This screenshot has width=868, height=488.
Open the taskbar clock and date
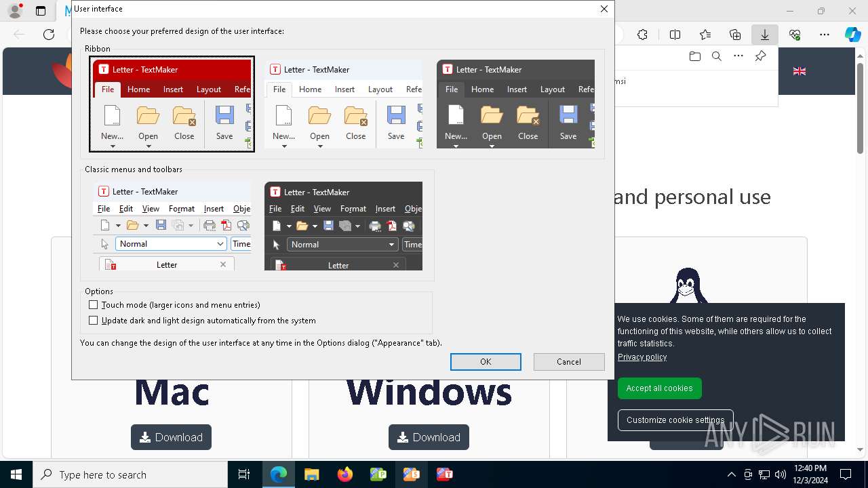[x=810, y=474]
